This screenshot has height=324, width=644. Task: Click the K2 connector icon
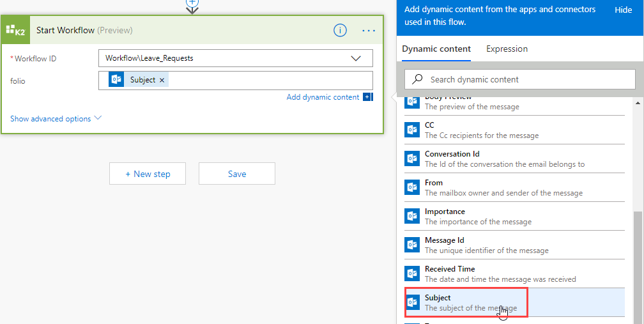pos(15,31)
